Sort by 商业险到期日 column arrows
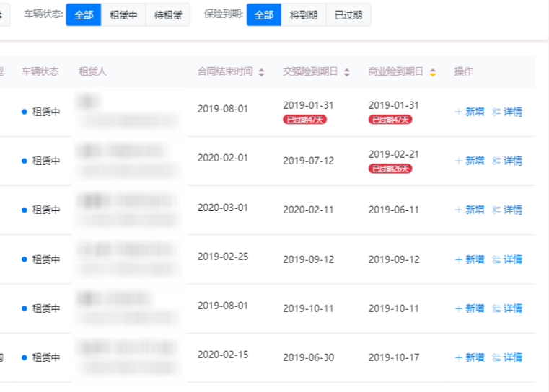Image resolution: width=549 pixels, height=392 pixels. pyautogui.click(x=433, y=72)
